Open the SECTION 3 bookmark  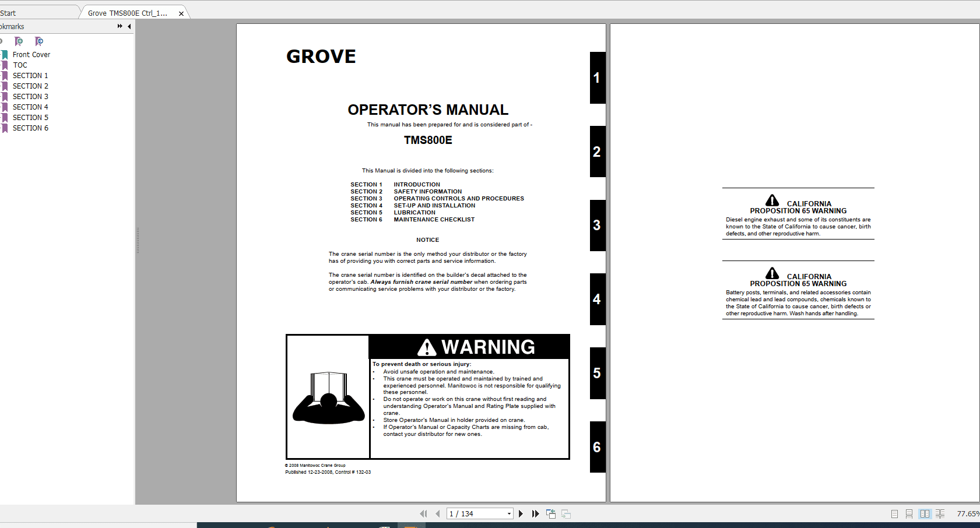pos(30,96)
